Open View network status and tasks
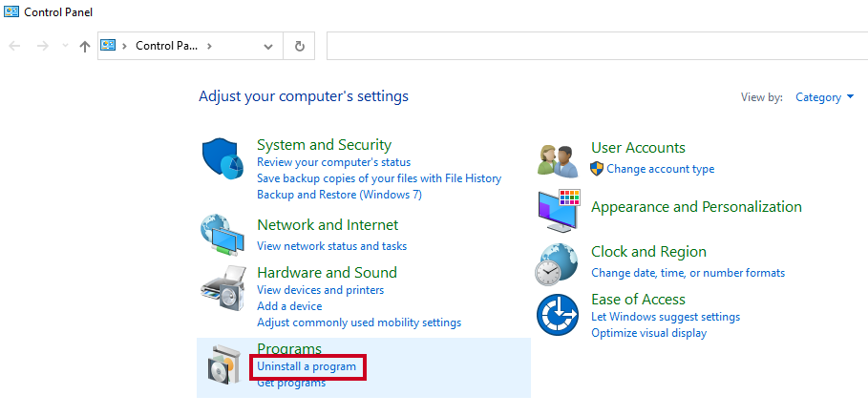The width and height of the screenshot is (868, 416). (331, 245)
